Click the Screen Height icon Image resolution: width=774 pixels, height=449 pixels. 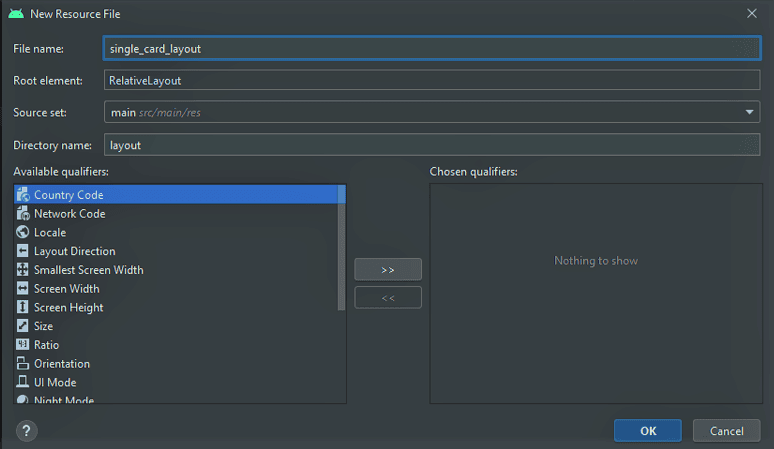pyautogui.click(x=23, y=307)
